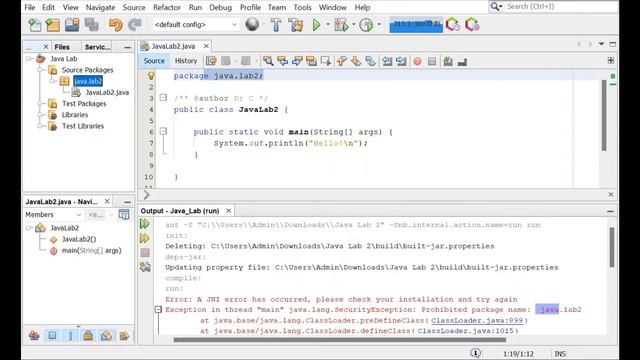
Task: Click the Stop square icon in Output panel
Action: click(x=145, y=253)
